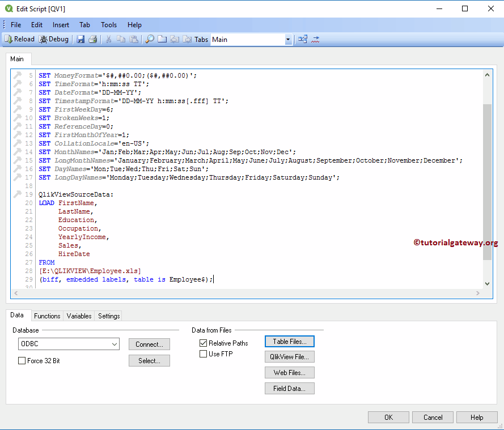504x430 pixels.
Task: Open the Tools menu
Action: (109, 24)
